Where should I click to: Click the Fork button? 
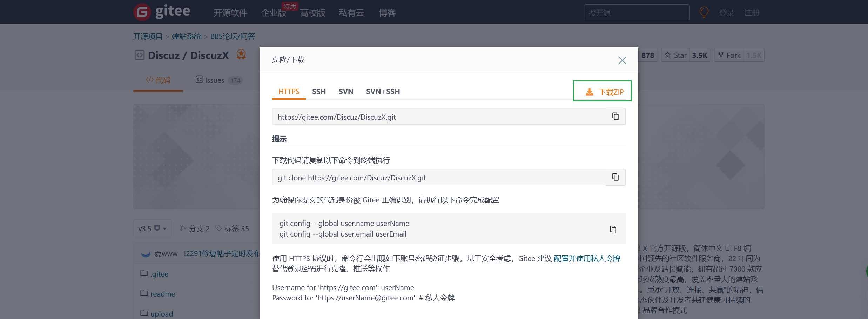click(x=729, y=55)
